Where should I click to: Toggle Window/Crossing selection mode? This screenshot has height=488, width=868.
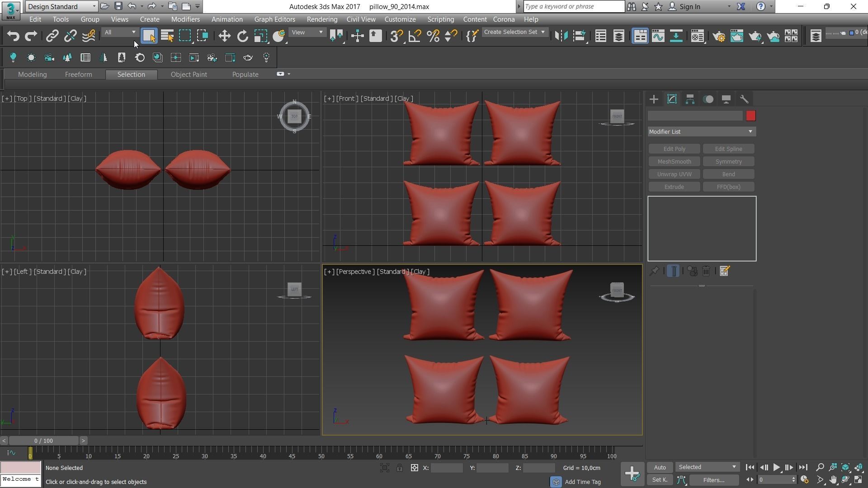coord(203,36)
